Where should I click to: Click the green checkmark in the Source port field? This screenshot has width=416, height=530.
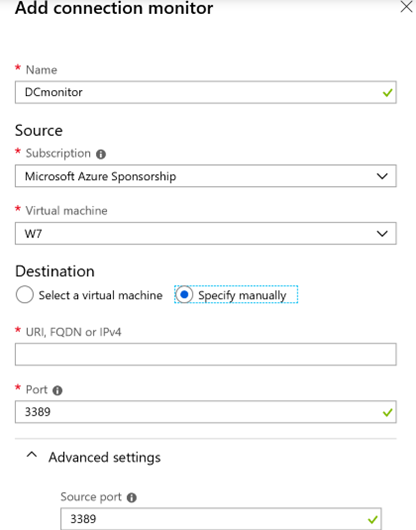tap(373, 519)
